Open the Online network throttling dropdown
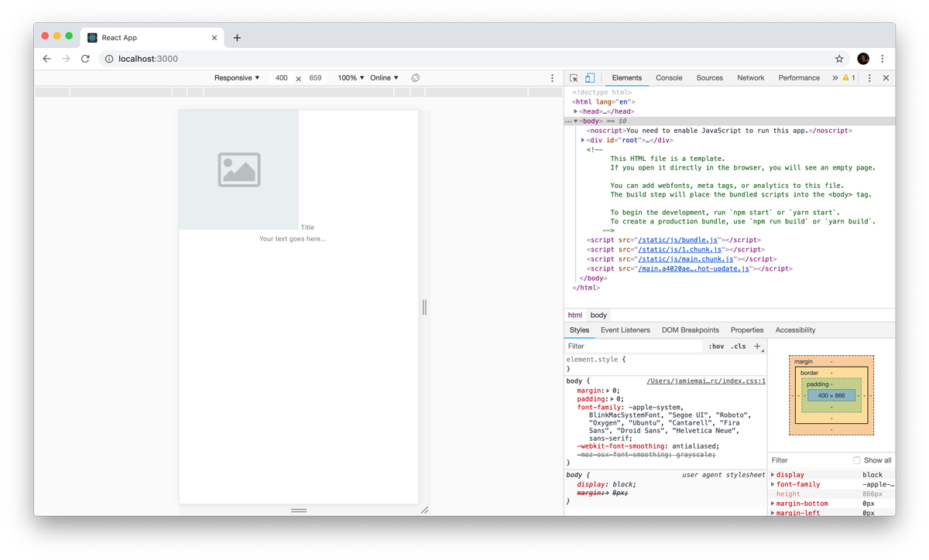Image resolution: width=929 pixels, height=560 pixels. [x=384, y=78]
